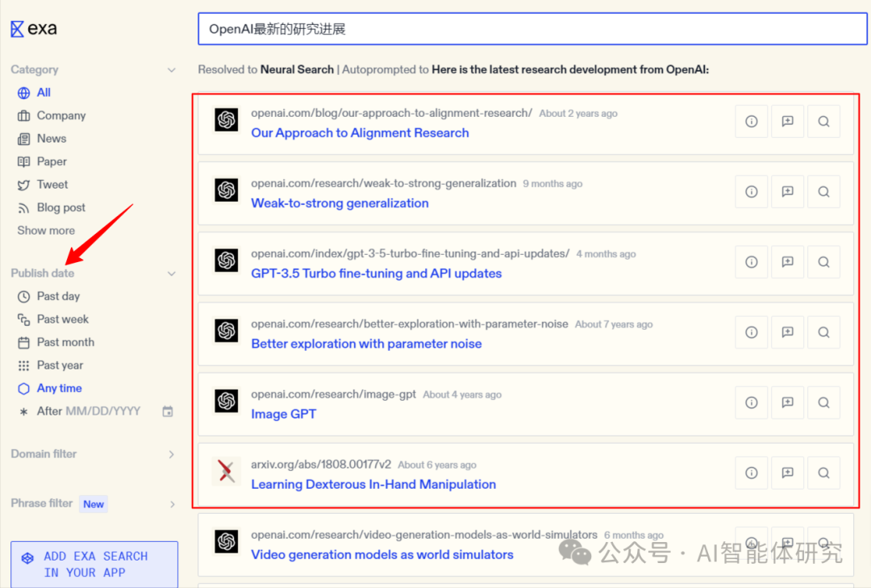Click Show more categories
The height and width of the screenshot is (588, 871).
tap(45, 231)
